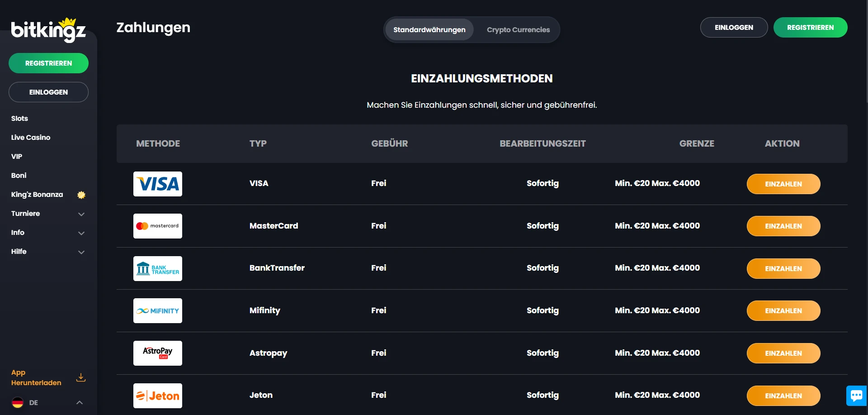The height and width of the screenshot is (415, 868).
Task: Click EINZAHLEN for BankTransfer
Action: click(x=783, y=268)
